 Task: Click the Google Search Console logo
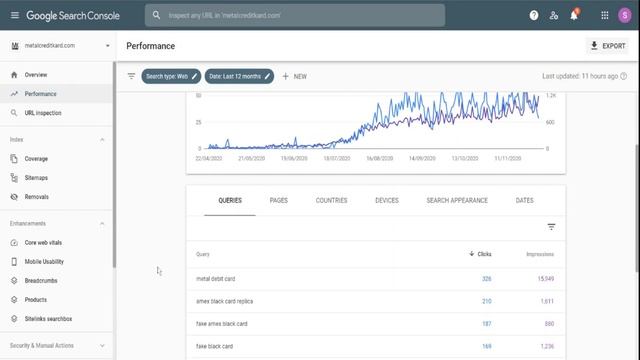73,16
